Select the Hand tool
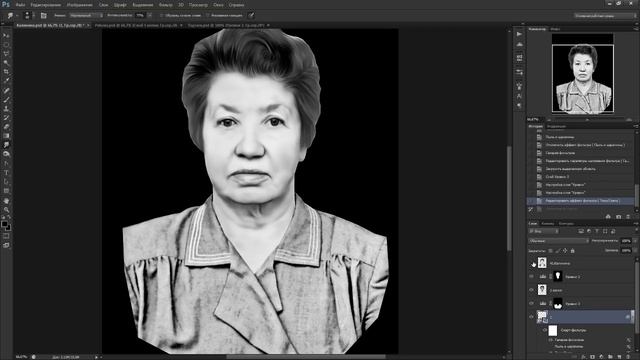The width and height of the screenshot is (640, 360). point(6,201)
